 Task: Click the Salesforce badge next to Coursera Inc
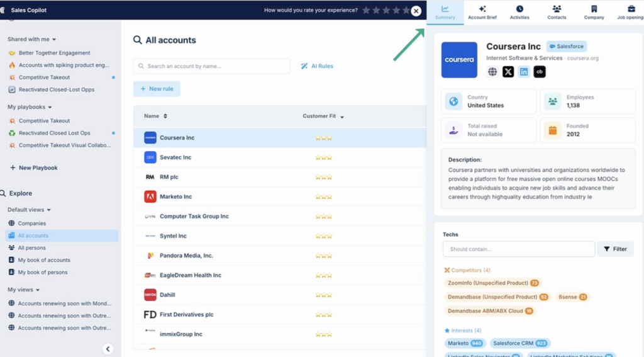[x=567, y=47]
